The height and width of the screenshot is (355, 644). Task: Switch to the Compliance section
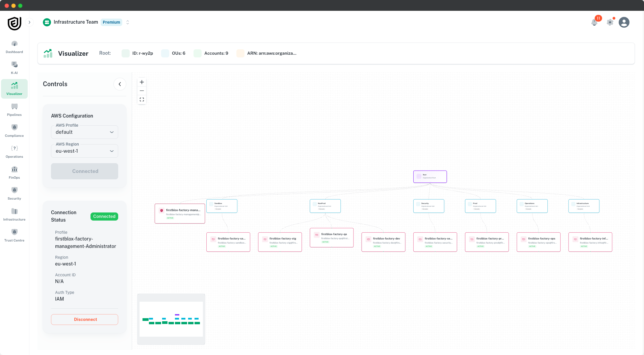coord(14,130)
